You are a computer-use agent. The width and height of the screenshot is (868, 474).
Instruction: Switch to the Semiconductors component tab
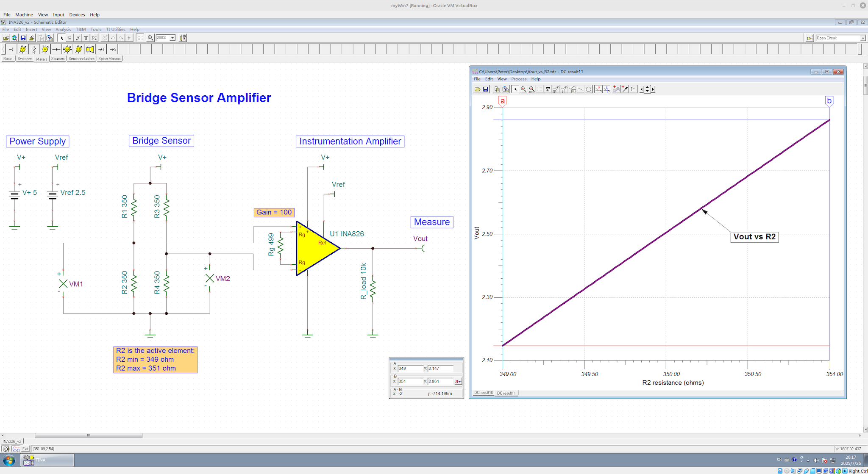(x=81, y=59)
